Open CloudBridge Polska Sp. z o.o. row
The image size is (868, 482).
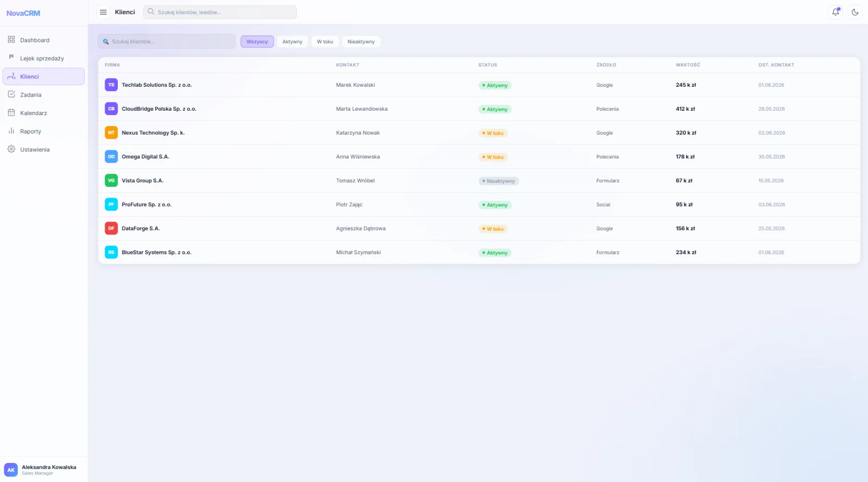(x=479, y=109)
